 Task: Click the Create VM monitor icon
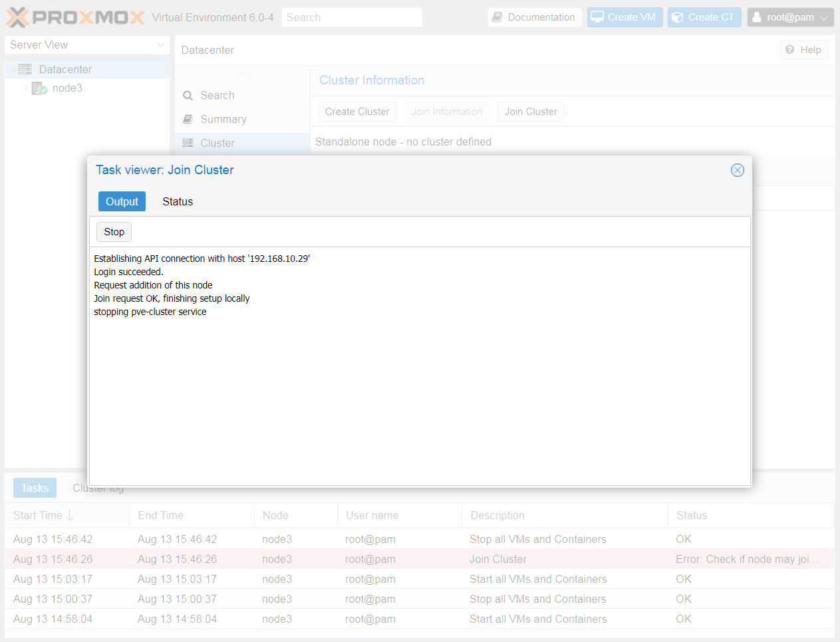[597, 17]
